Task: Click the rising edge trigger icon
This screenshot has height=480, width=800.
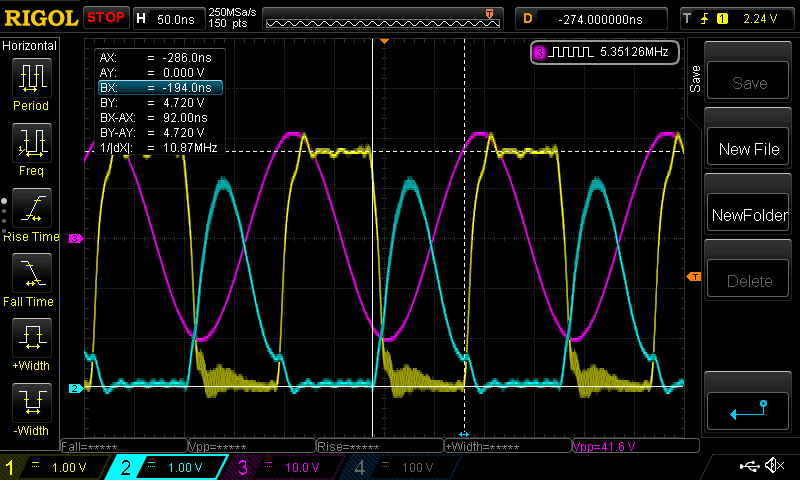Action: (x=705, y=19)
